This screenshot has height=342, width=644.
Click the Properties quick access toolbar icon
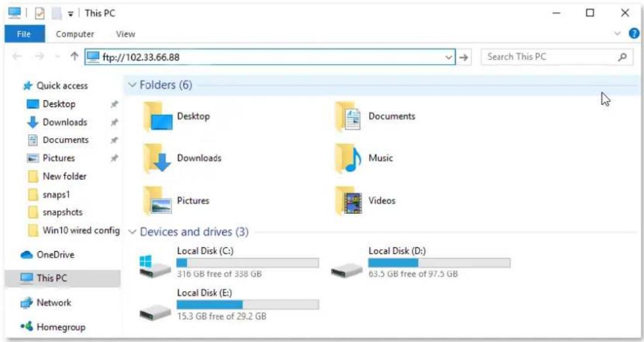click(40, 13)
